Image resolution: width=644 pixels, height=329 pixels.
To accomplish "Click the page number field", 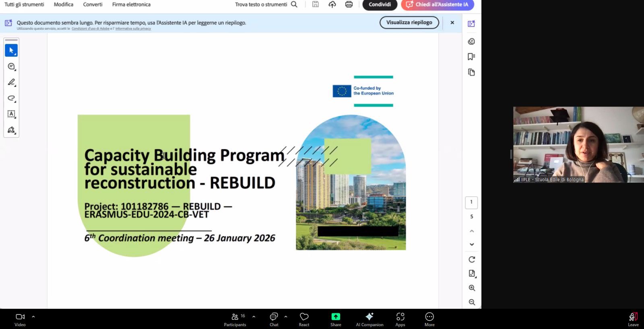I will pos(471,202).
